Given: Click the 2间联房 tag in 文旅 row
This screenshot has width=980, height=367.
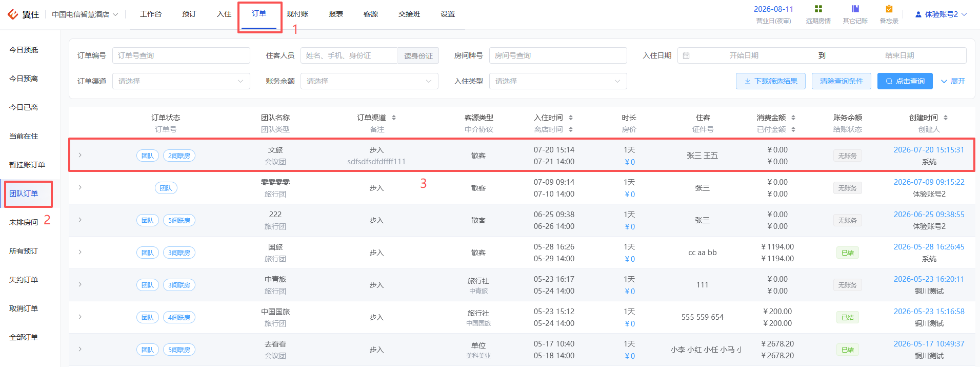Looking at the screenshot, I should tap(179, 156).
